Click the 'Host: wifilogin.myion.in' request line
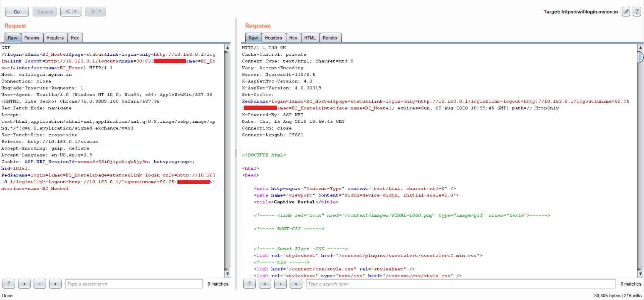Image resolution: width=644 pixels, height=300 pixels. pos(37,74)
